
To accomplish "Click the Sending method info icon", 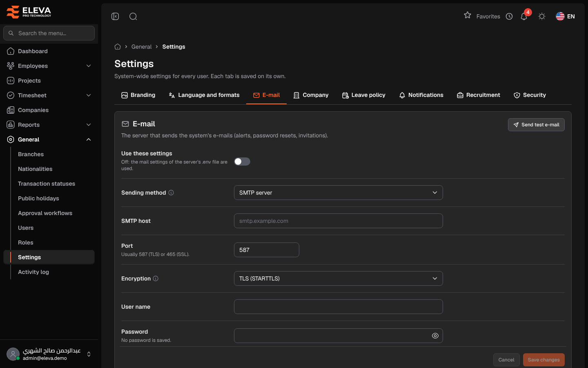I will click(x=171, y=193).
